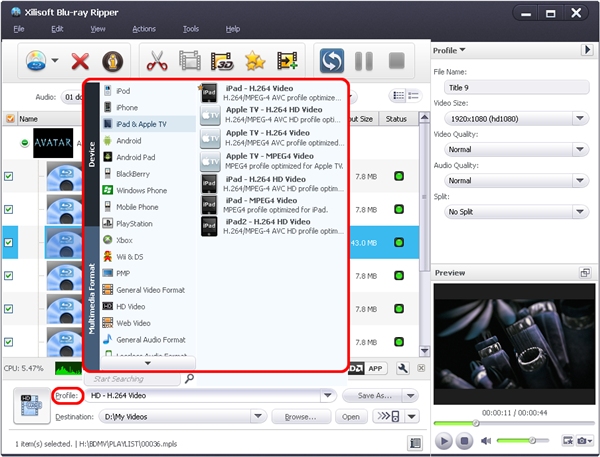Click the Start Searching input field
Screen dimensions: 600x457
[x=132, y=379]
